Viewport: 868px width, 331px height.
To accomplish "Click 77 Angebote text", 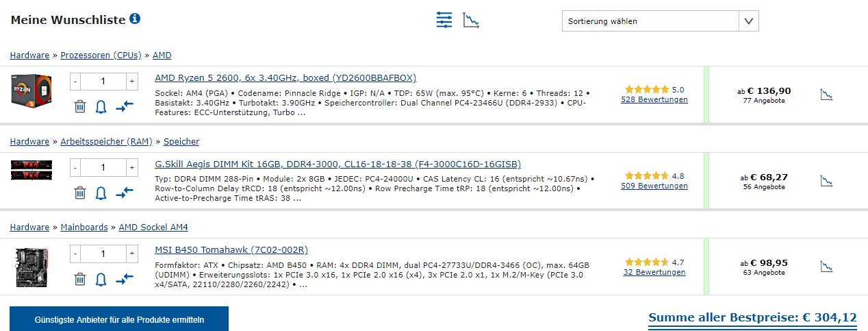I will pos(764,101).
